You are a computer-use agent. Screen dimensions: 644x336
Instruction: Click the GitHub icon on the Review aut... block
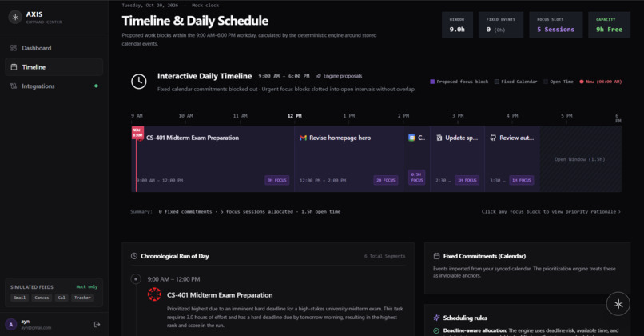[x=493, y=138]
